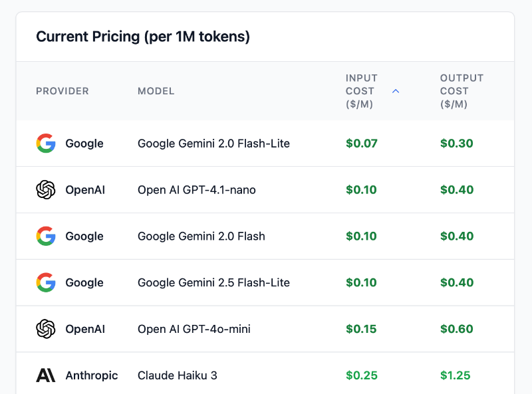The width and height of the screenshot is (532, 394).
Task: Select model name "Google Gemini 2.0 Flash"
Action: pos(201,237)
